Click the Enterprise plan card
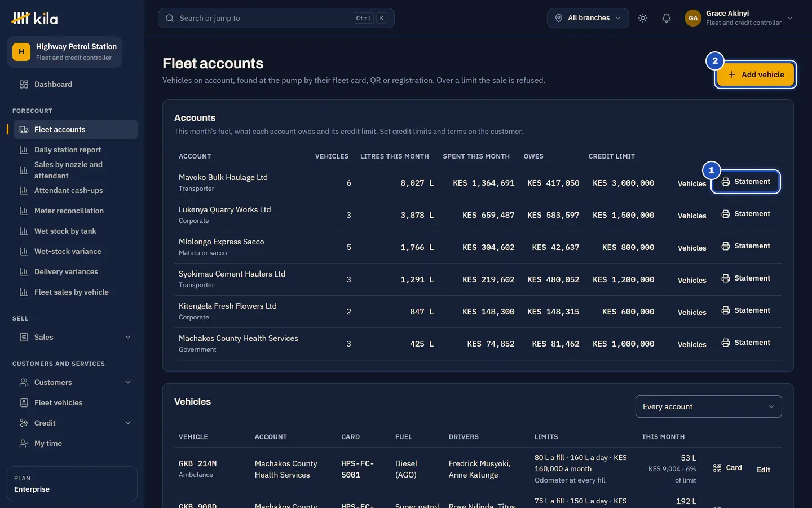 point(72,484)
